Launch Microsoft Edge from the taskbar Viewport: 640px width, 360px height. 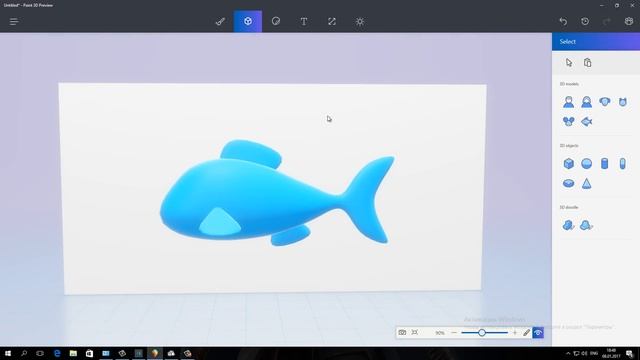tap(57, 353)
